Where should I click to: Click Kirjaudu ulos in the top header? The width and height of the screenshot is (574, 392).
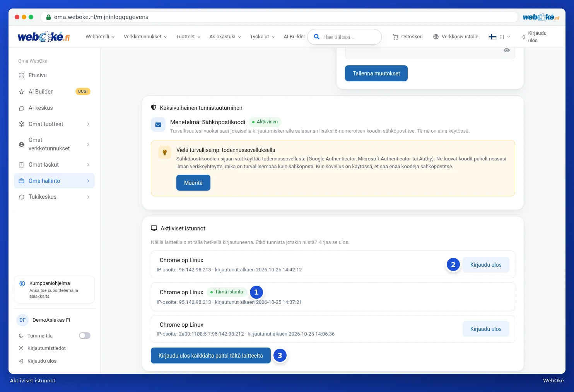coord(534,37)
